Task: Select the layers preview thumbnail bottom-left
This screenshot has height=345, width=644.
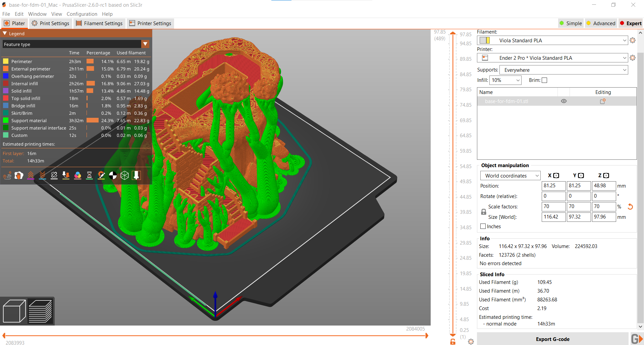Action: pos(41,311)
